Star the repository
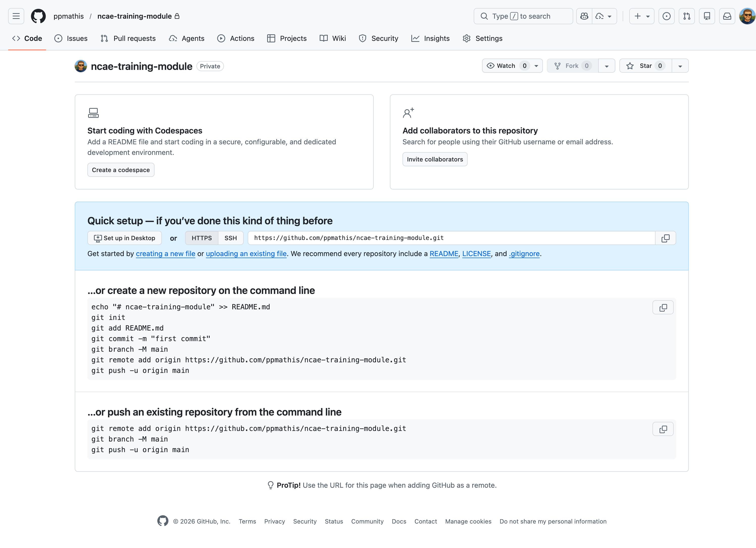This screenshot has height=548, width=756. [645, 66]
